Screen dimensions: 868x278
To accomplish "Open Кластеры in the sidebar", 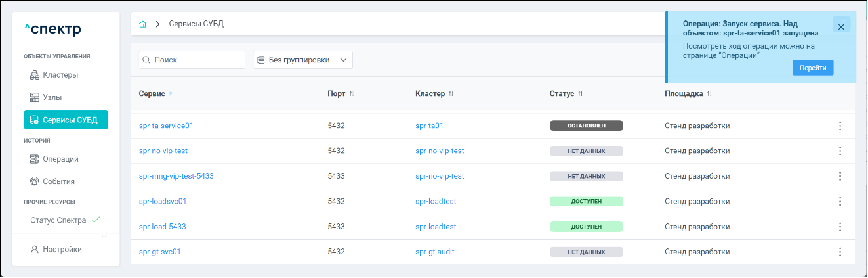I will [60, 75].
